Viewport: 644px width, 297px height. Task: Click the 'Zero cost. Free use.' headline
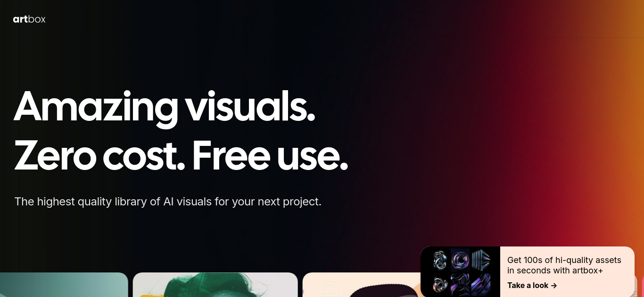tap(181, 155)
